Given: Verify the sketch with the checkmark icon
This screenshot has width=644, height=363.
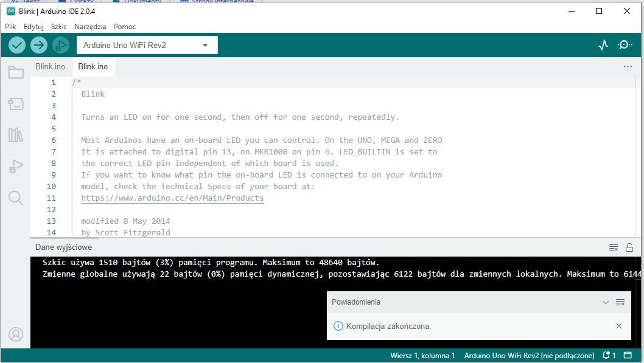Looking at the screenshot, I should 17,44.
